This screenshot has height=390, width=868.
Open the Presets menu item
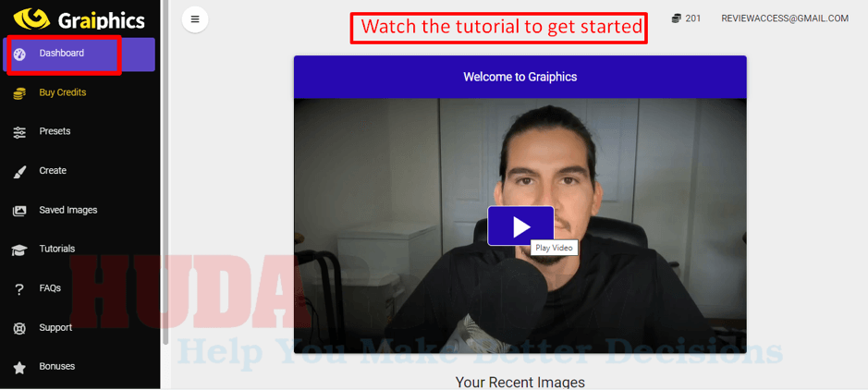(55, 131)
